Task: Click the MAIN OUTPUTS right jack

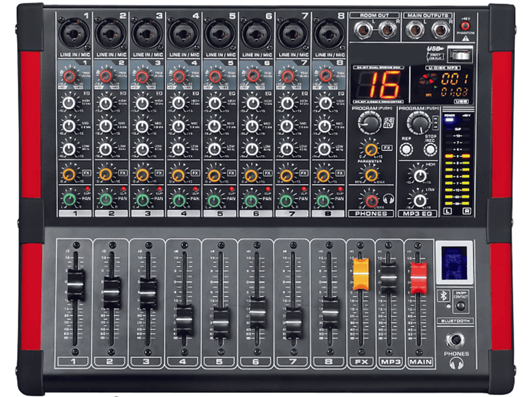Action: [441, 30]
